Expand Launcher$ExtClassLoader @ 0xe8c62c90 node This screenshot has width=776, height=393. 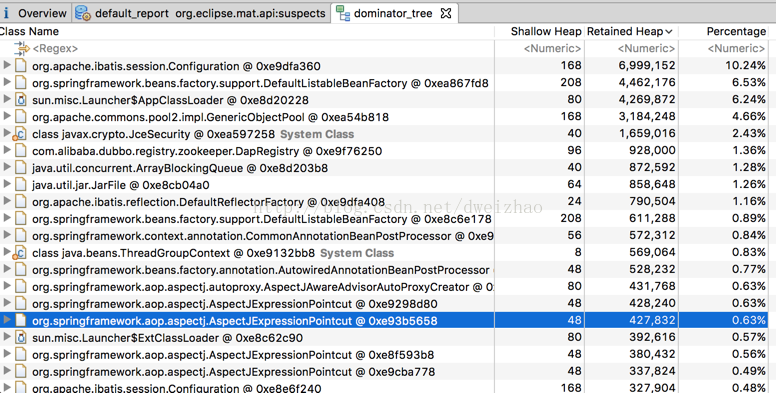coord(7,337)
